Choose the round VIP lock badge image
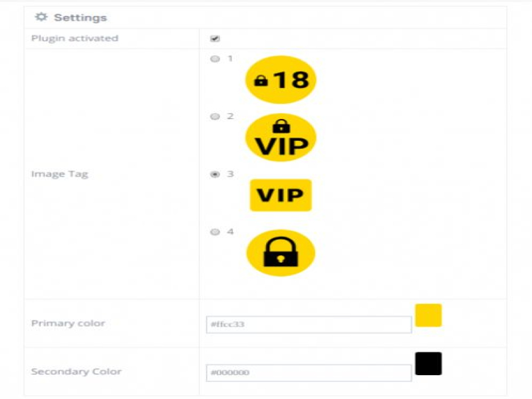 point(281,138)
